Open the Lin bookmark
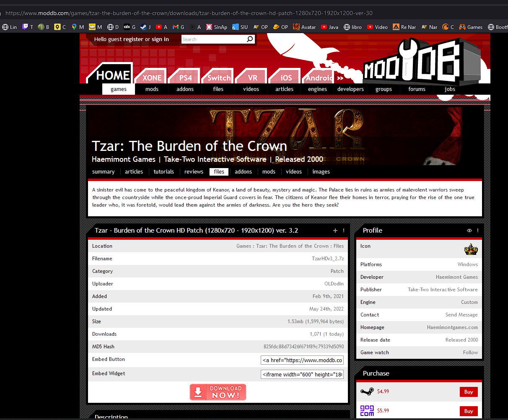This screenshot has width=508, height=420. click(x=10, y=27)
